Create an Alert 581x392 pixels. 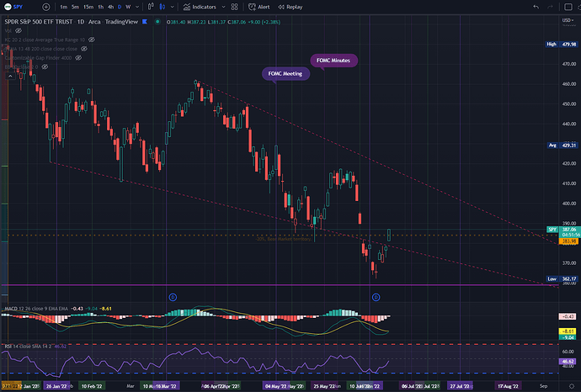pyautogui.click(x=259, y=7)
